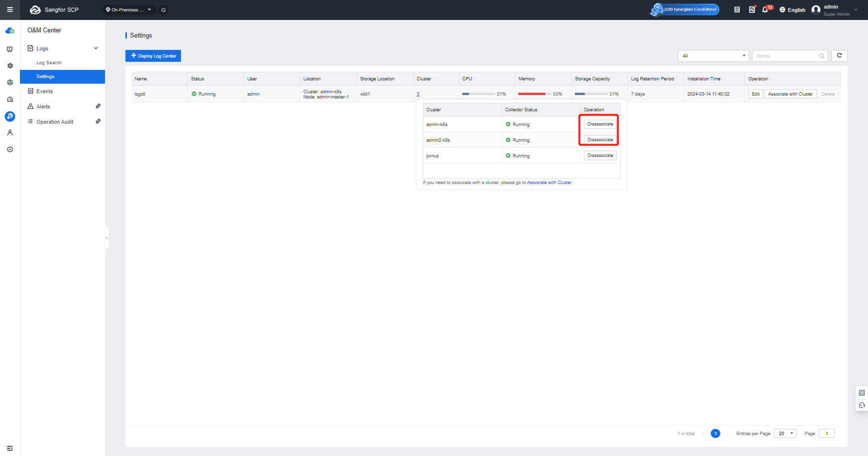The width and height of the screenshot is (868, 456).
Task: Click the magnifier in the Name search box
Action: tap(821, 56)
